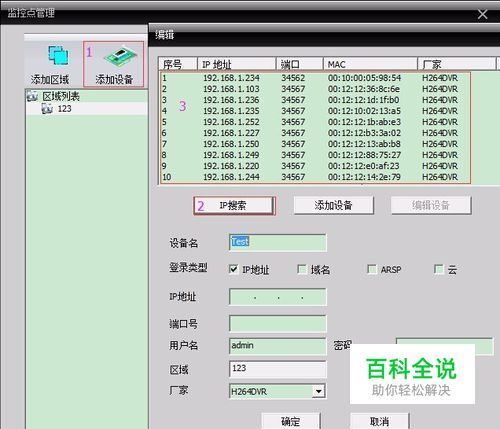
Task: Select device row 192.168.1.103
Action: click(x=315, y=89)
